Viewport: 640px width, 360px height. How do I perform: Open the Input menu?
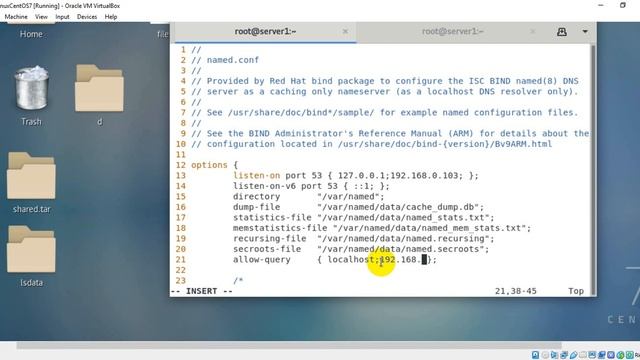coord(62,17)
